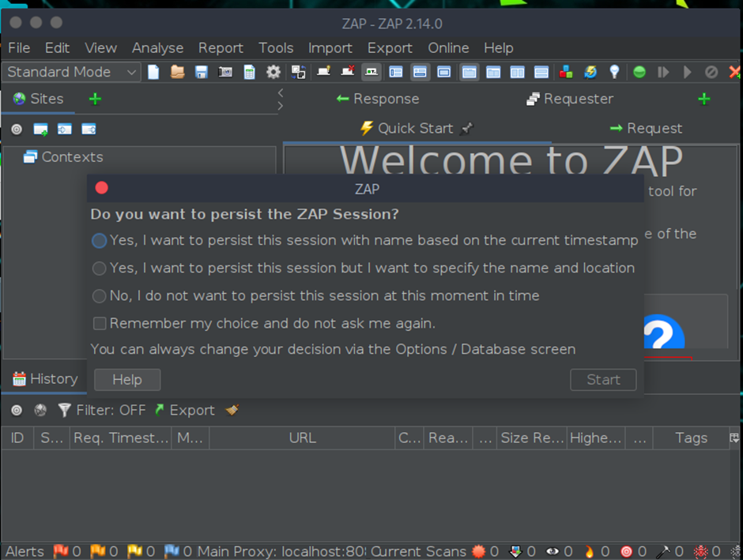The height and width of the screenshot is (560, 743).
Task: Click the Drop request circle-slash icon
Action: pos(711,72)
